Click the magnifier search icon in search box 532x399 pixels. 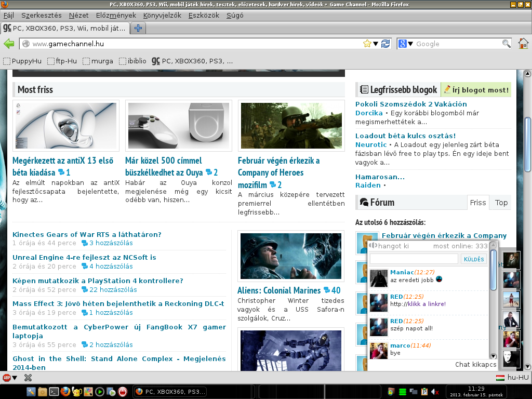(x=506, y=44)
